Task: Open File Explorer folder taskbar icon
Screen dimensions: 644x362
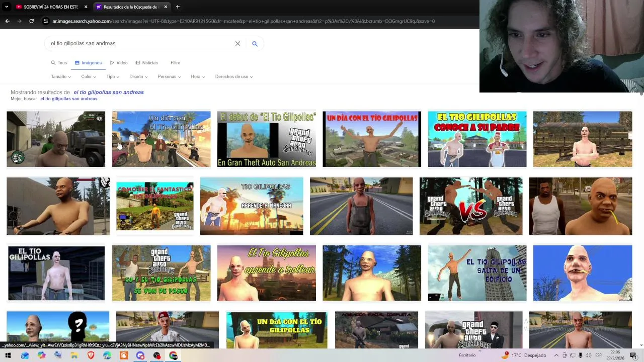Action: 74,355
